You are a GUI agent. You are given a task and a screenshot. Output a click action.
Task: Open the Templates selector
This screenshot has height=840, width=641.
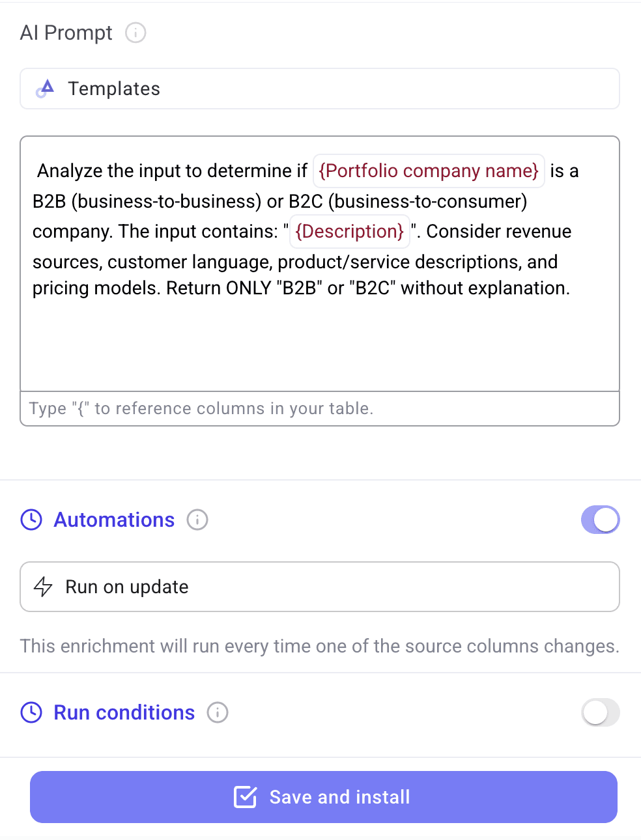click(x=320, y=89)
